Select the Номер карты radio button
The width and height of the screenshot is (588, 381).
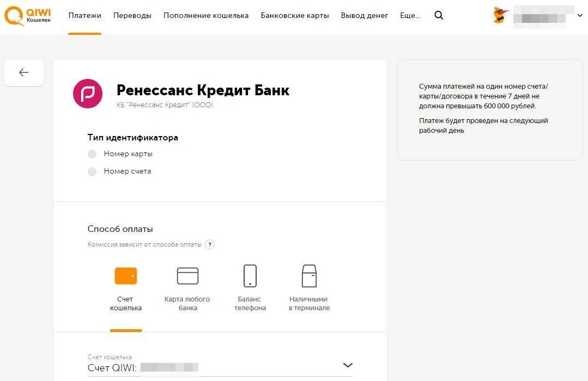[x=92, y=154]
